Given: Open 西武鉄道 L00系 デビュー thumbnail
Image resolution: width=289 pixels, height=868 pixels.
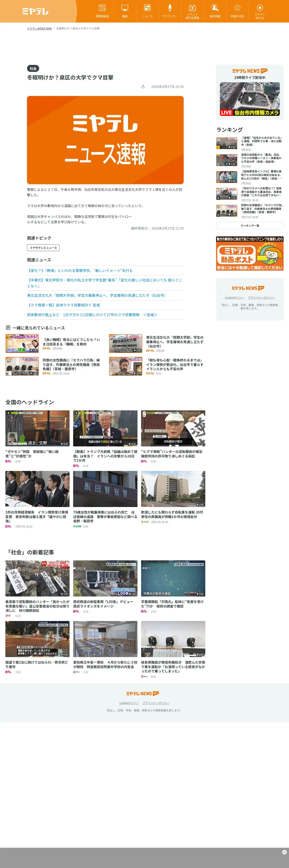Looking at the screenshot, I should click(x=105, y=578).
